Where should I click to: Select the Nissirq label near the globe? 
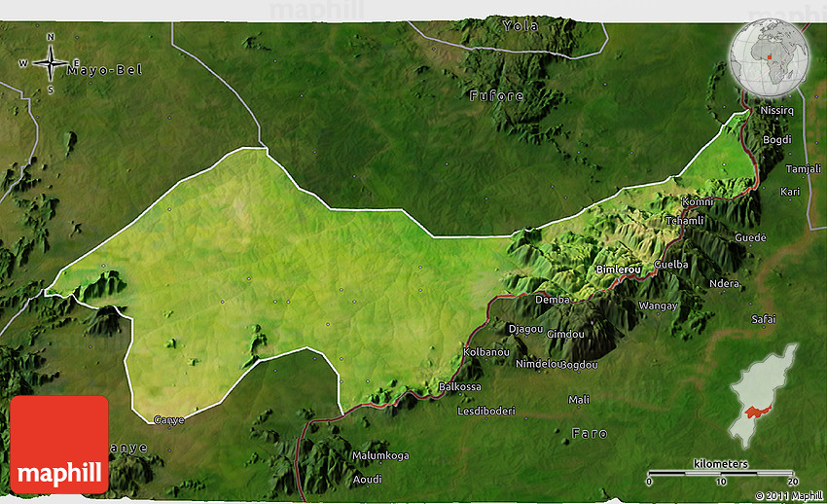(777, 111)
